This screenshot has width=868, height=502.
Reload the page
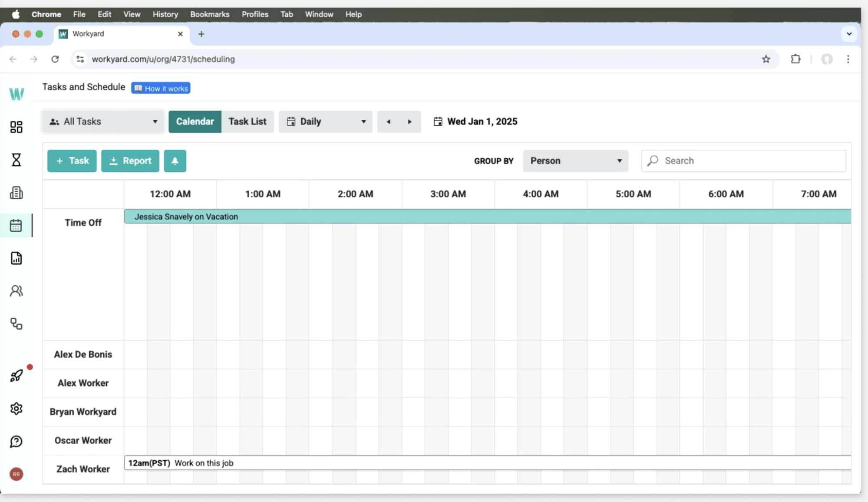tap(55, 59)
